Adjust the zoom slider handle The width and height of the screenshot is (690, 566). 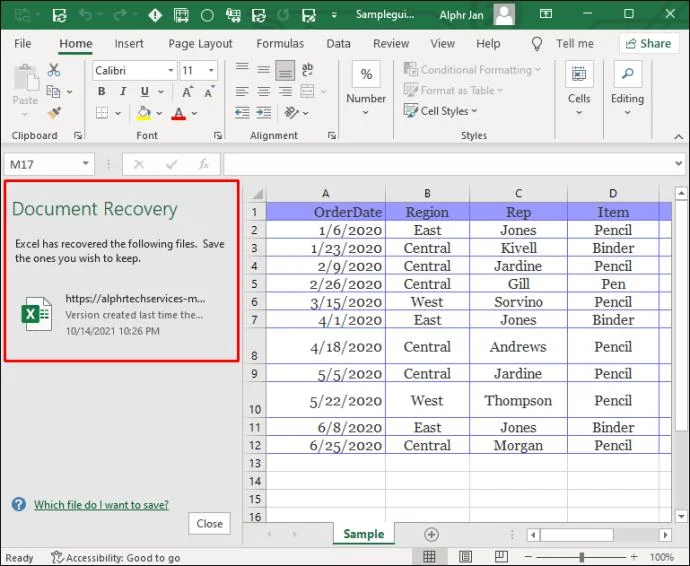(582, 557)
